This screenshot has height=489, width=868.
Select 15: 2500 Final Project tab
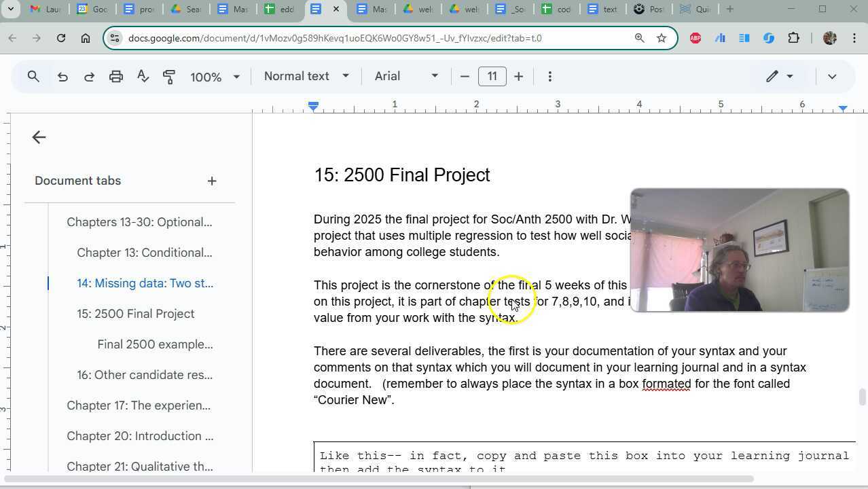(136, 314)
